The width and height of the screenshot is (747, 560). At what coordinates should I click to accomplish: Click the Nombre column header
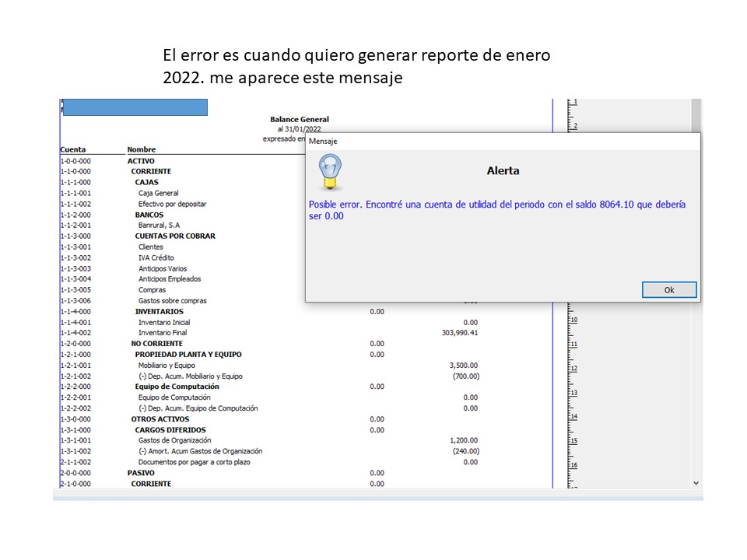pyautogui.click(x=142, y=149)
